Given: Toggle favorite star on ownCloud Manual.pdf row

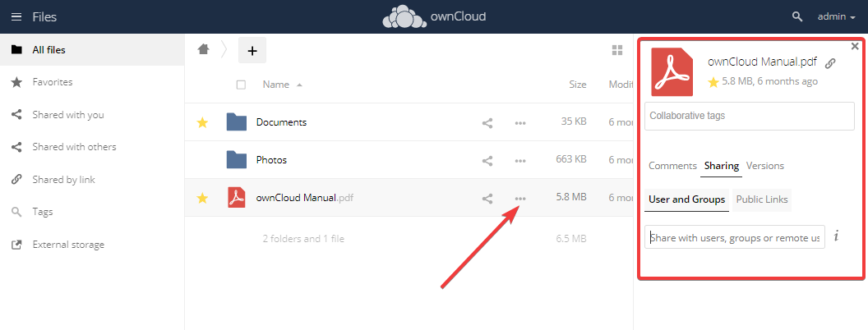Looking at the screenshot, I should click(x=202, y=198).
